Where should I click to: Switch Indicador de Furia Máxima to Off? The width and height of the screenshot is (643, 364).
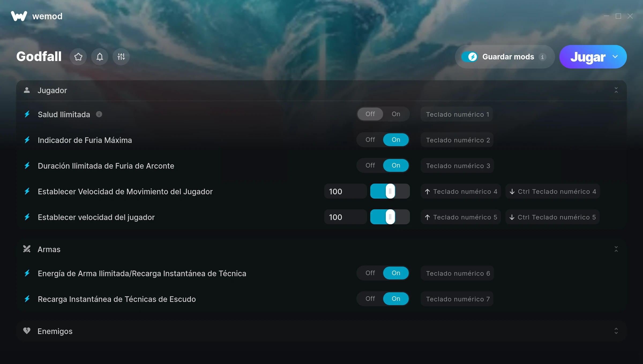(x=370, y=140)
